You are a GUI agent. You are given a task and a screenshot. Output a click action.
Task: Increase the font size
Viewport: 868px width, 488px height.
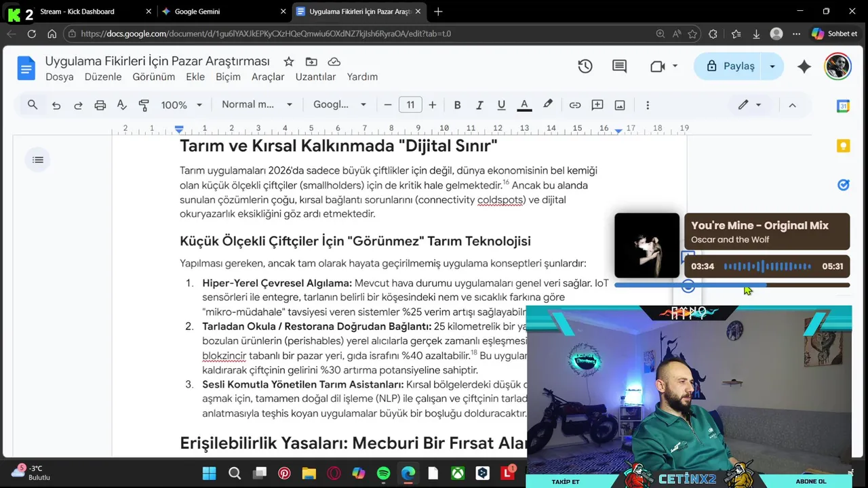click(432, 105)
